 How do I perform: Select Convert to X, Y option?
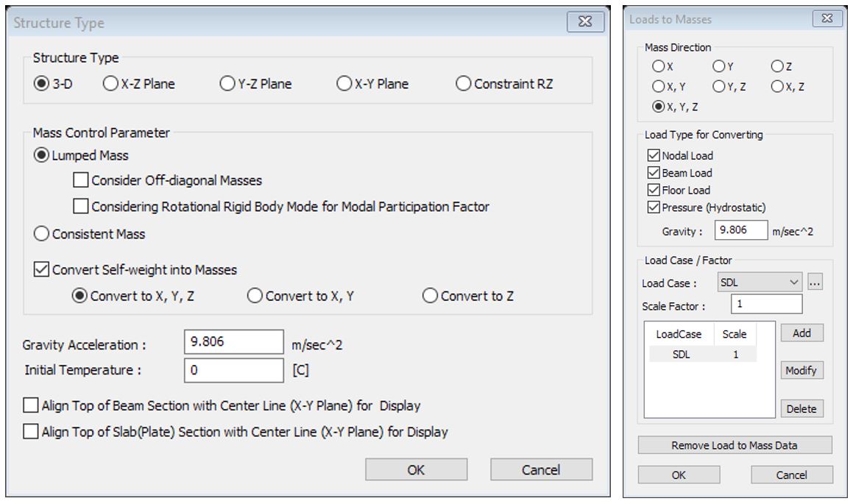[x=255, y=296]
